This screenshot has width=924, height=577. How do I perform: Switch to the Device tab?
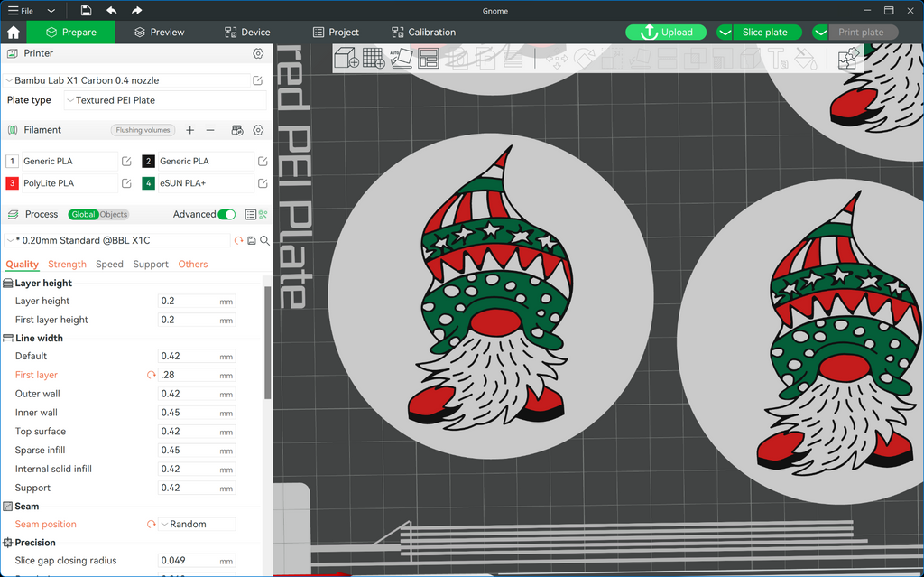point(247,32)
